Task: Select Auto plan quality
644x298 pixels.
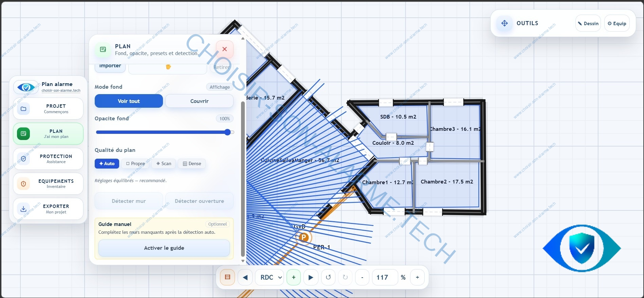Action: tap(107, 163)
